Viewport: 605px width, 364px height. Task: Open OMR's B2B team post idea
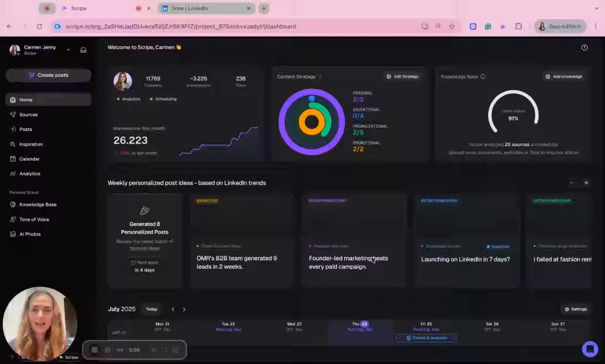click(242, 241)
